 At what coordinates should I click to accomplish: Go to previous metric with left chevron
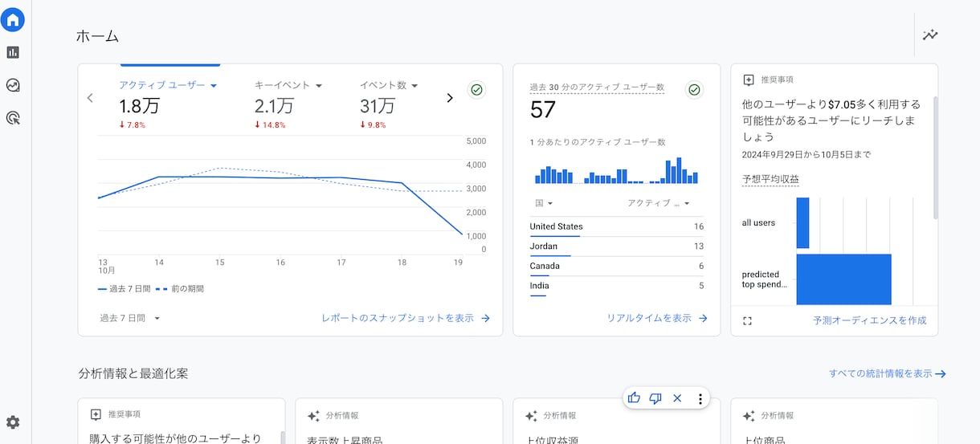(x=90, y=98)
